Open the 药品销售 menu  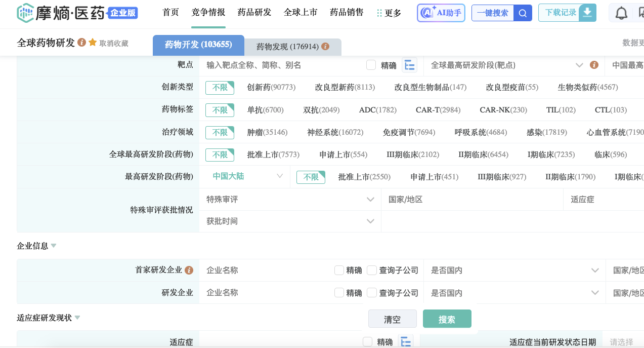coord(346,13)
